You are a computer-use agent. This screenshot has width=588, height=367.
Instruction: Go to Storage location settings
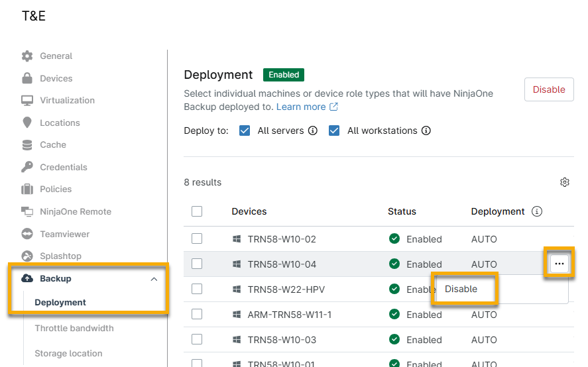(x=68, y=353)
